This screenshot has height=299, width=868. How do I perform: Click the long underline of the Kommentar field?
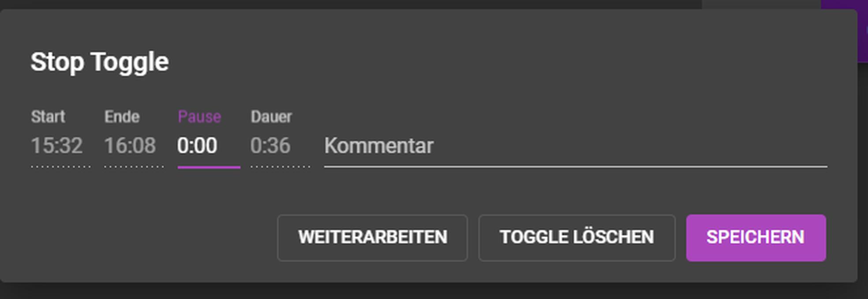[576, 167]
